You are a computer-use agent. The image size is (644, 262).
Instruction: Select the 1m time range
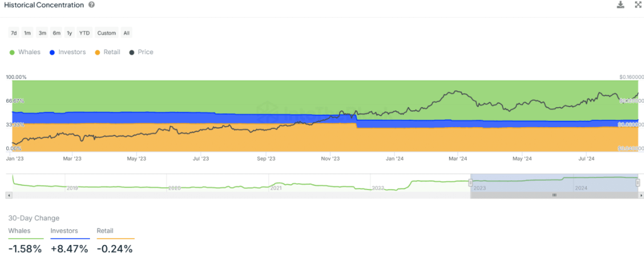pyautogui.click(x=28, y=33)
